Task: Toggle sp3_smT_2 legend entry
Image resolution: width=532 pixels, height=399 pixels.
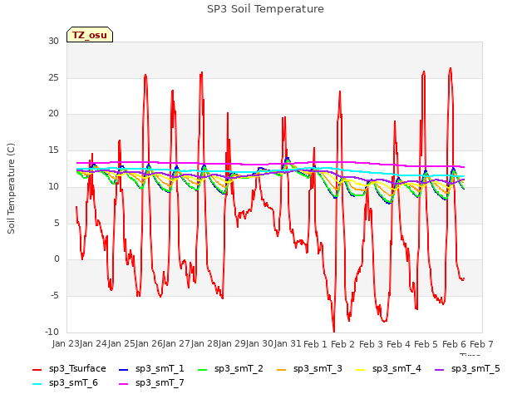Action: click(230, 369)
